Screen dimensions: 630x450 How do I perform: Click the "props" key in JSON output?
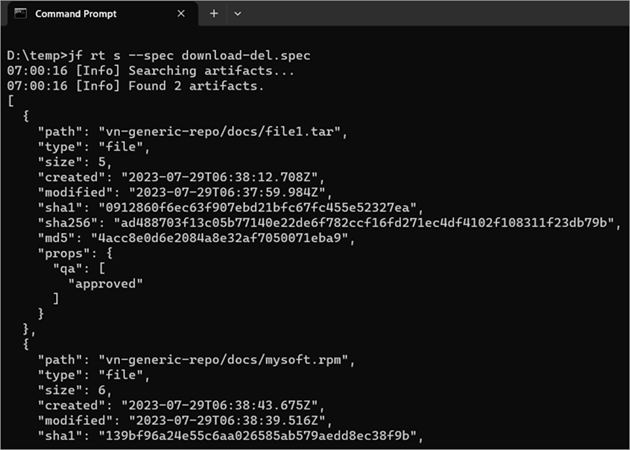click(62, 252)
